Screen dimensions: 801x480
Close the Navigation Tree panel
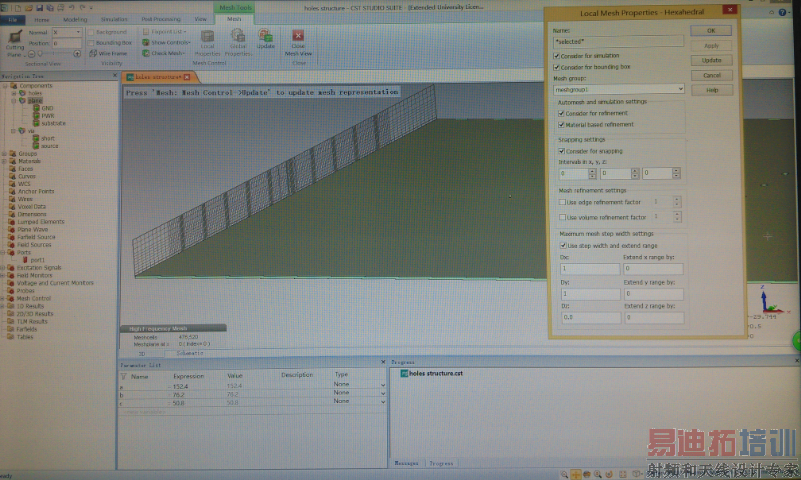[114, 76]
